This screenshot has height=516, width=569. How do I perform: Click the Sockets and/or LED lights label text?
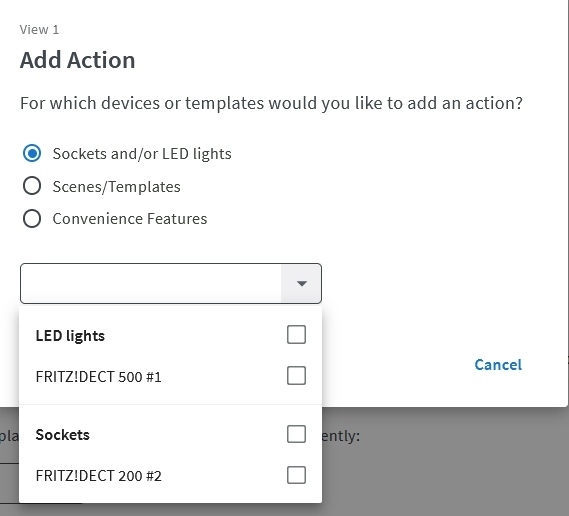142,154
